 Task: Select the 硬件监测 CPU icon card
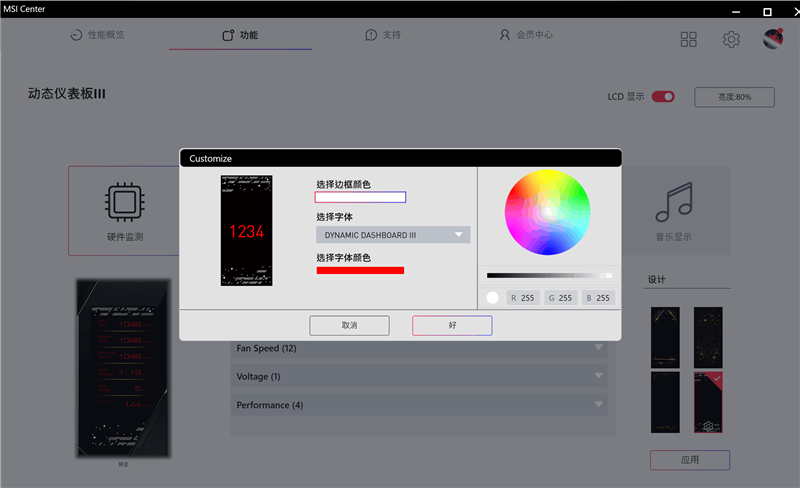pyautogui.click(x=124, y=211)
